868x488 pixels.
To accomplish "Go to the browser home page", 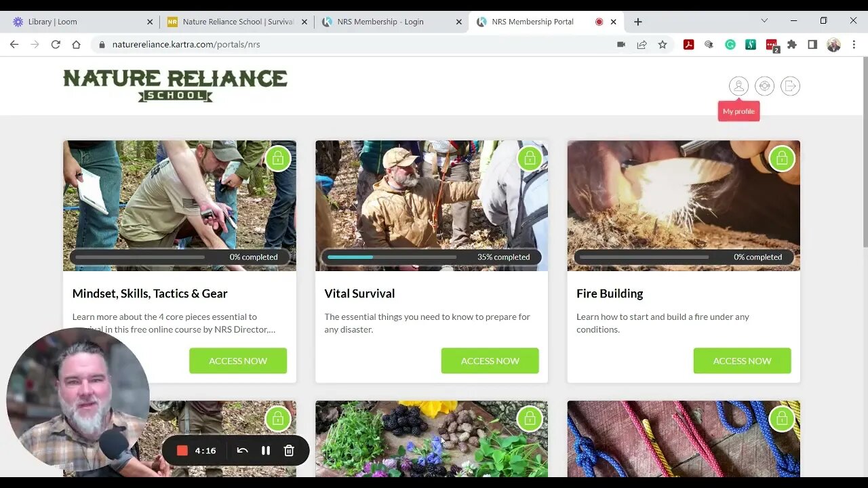I will click(x=76, y=45).
